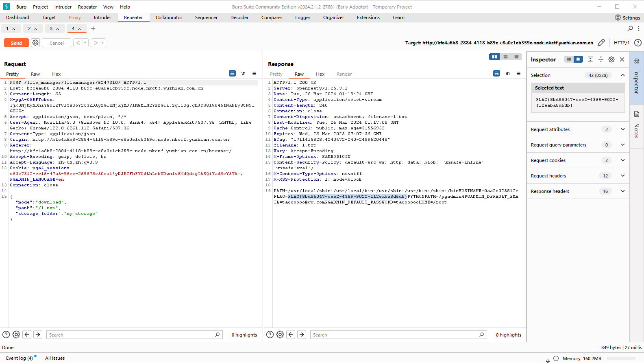Go to previous match in request search
This screenshot has height=363, width=644.
click(27, 335)
